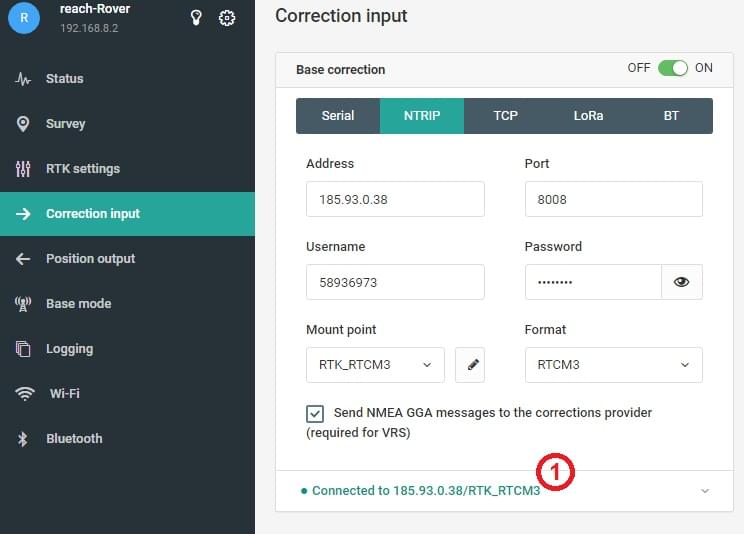Click the Address input field
744x534 pixels.
click(395, 199)
